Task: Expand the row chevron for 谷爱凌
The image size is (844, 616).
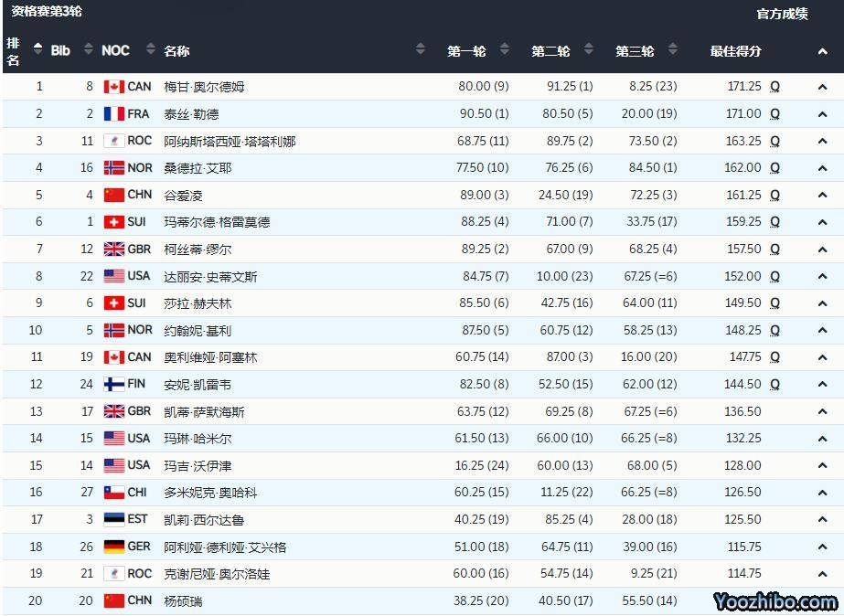Action: point(822,196)
